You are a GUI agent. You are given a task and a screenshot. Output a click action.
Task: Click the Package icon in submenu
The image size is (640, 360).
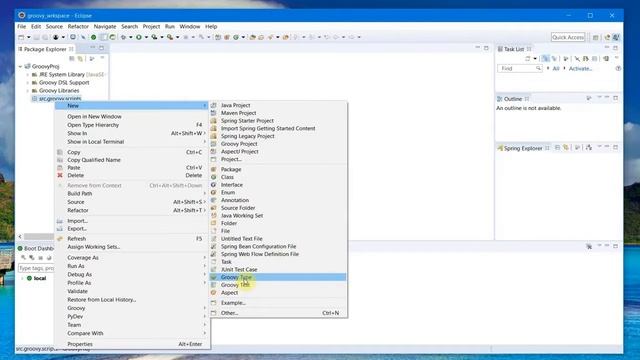pyautogui.click(x=213, y=169)
